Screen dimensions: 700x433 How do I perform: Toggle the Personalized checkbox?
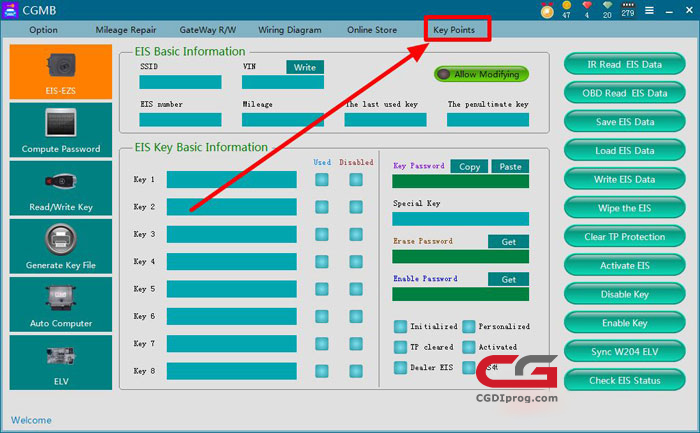tap(469, 326)
